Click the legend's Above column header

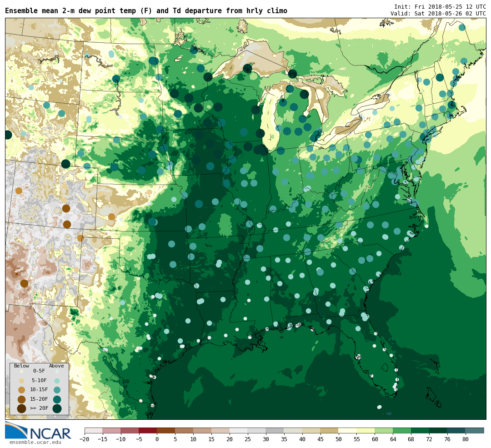tap(56, 366)
